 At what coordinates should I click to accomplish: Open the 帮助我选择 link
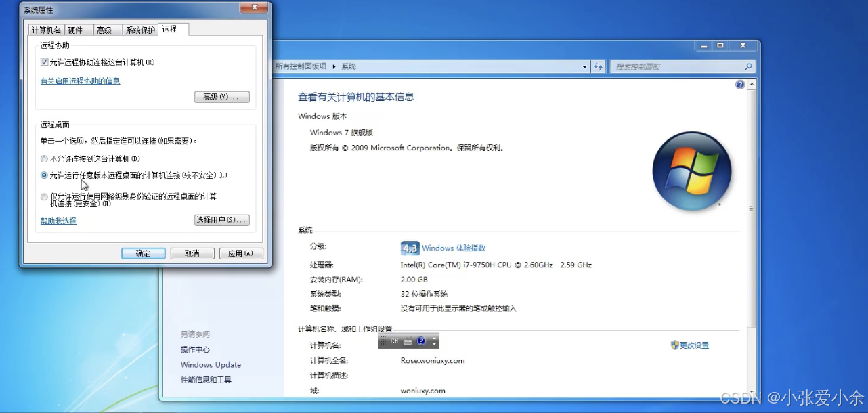tap(58, 221)
